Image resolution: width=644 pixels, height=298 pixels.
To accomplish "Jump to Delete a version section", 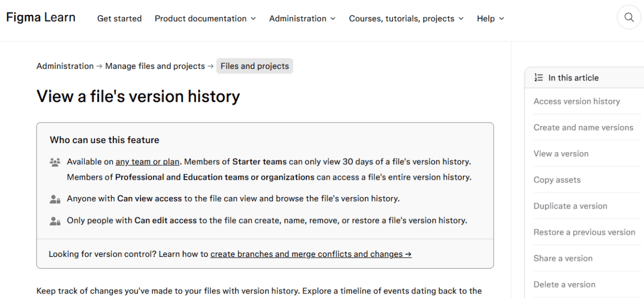I will (x=564, y=285).
